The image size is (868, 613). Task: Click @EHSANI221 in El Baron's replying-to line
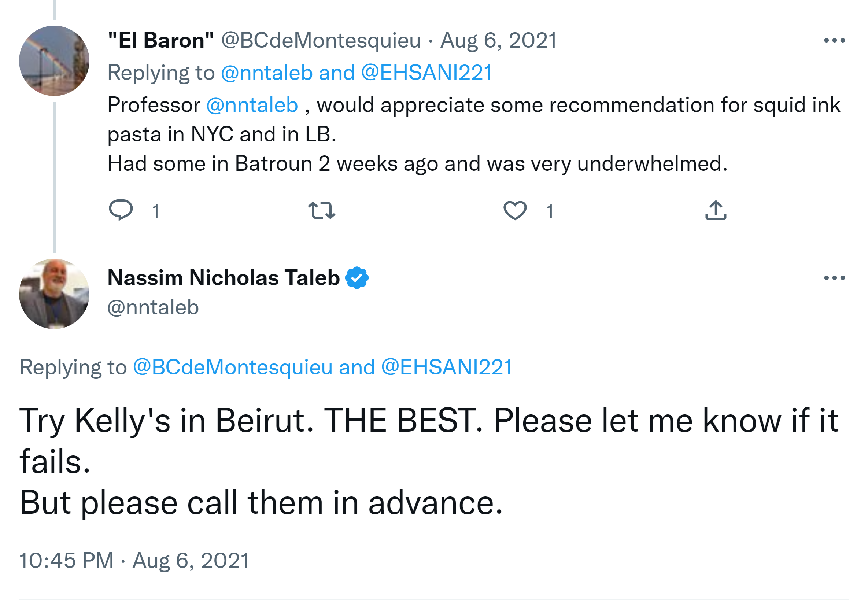point(426,73)
